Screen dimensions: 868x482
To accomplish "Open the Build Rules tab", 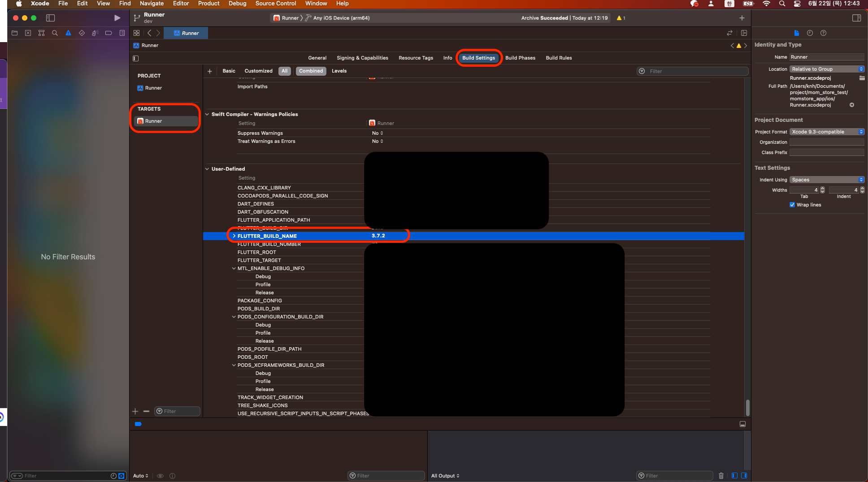I will pyautogui.click(x=559, y=58).
